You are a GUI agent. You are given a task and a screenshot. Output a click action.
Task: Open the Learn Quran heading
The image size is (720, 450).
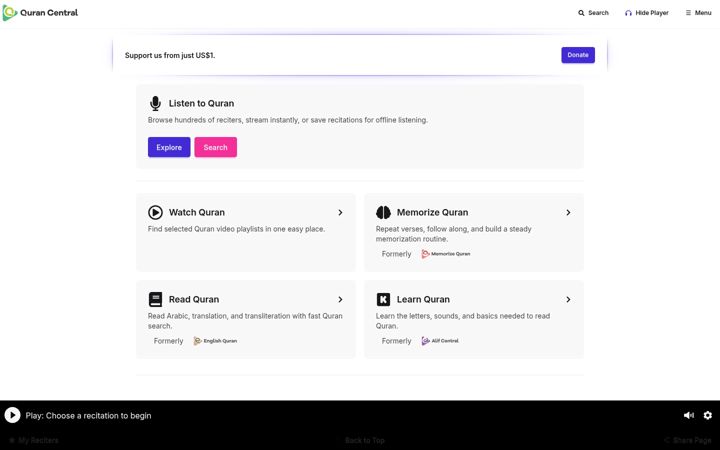(x=423, y=299)
